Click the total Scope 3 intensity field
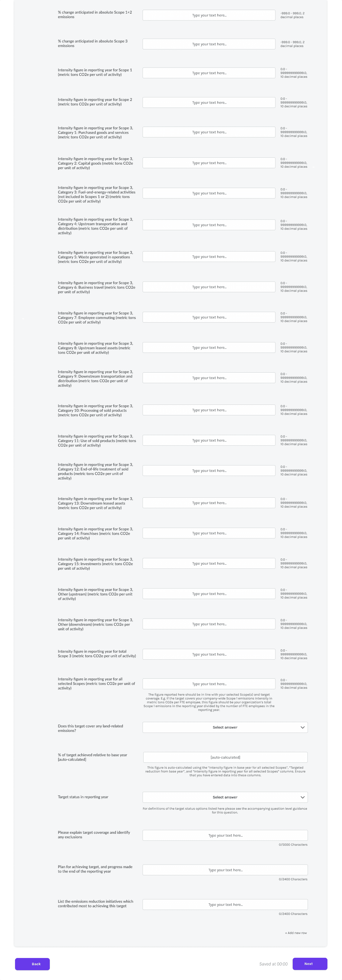342x980 pixels. pos(209,654)
